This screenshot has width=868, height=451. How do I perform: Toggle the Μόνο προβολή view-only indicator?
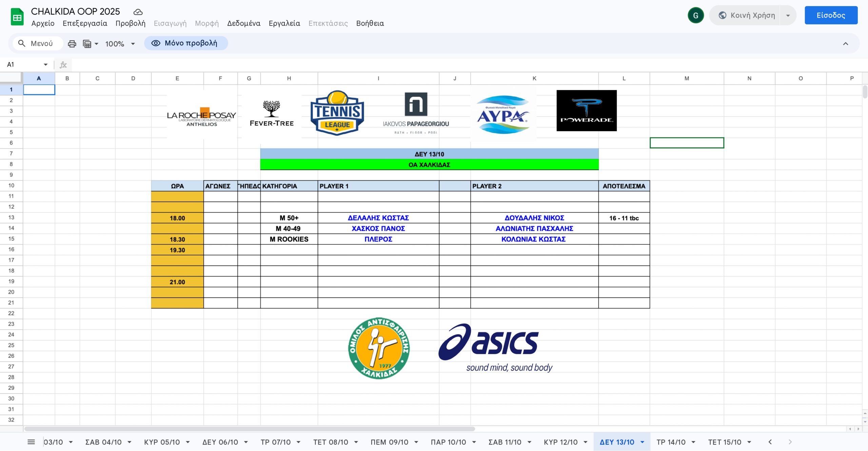pos(186,43)
